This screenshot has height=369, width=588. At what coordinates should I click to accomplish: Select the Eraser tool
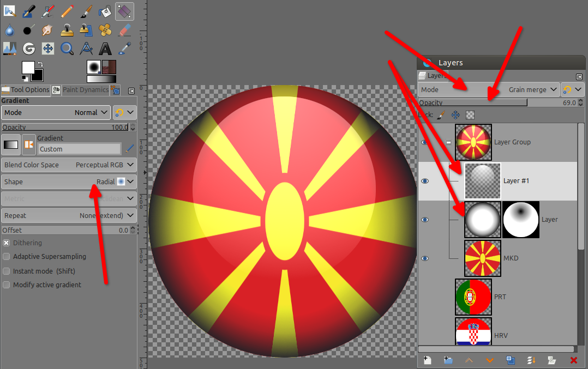click(x=124, y=29)
